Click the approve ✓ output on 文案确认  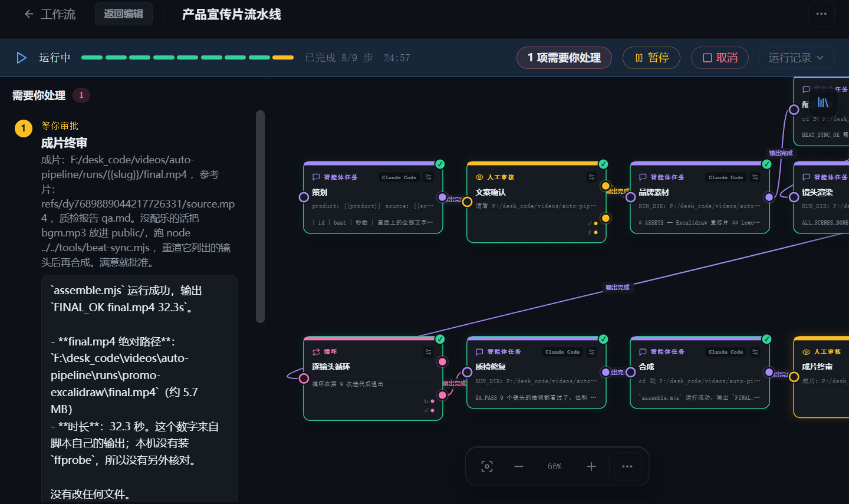(x=593, y=223)
